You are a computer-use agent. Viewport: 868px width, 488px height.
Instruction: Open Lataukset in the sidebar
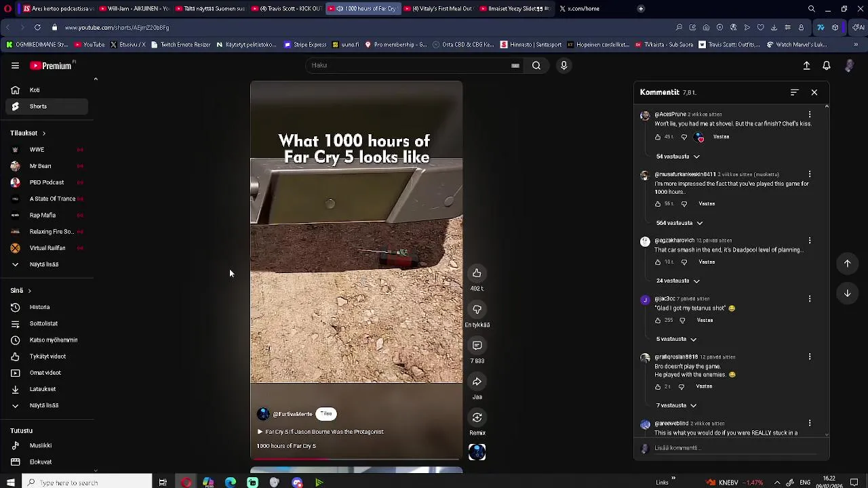[46, 389]
